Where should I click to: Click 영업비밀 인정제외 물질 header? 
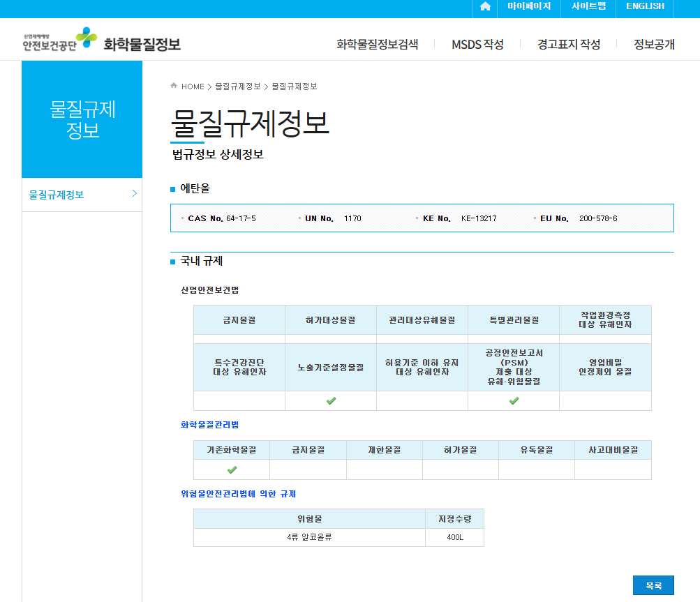(605, 368)
